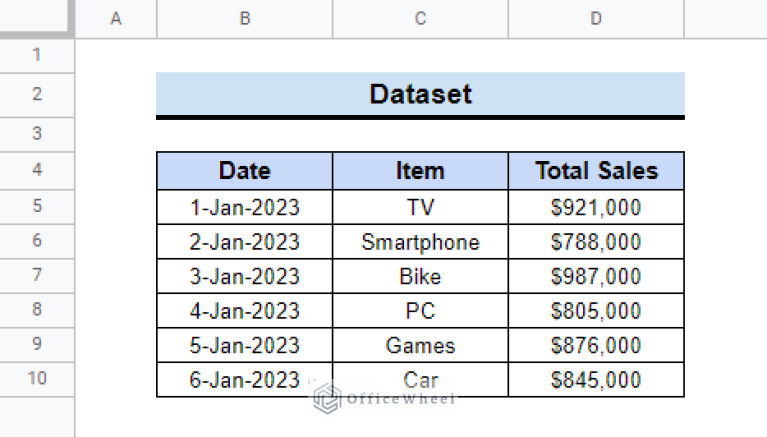767x437 pixels.
Task: Select row 4 header
Action: 37,170
